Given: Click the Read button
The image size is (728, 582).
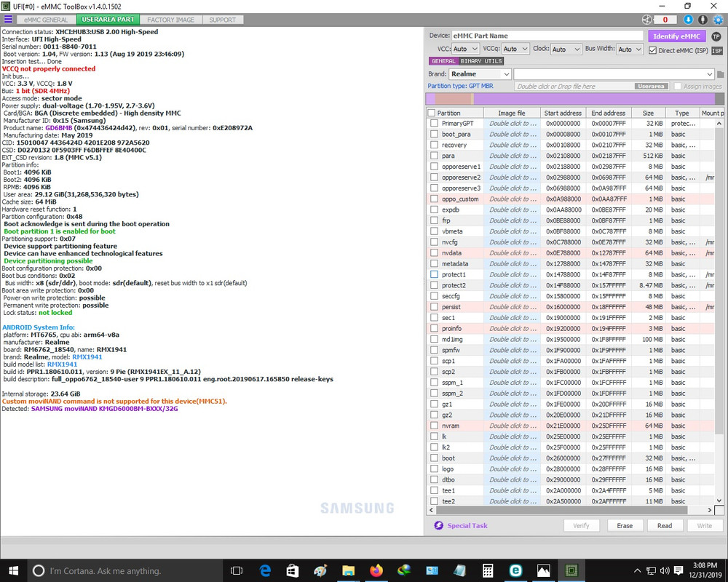Looking at the screenshot, I should click(x=665, y=525).
